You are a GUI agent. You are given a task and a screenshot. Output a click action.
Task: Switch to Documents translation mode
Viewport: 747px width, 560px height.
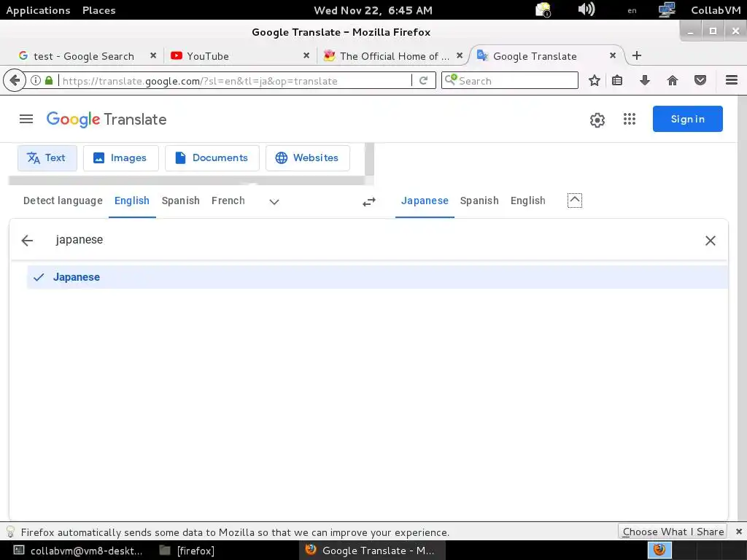pyautogui.click(x=212, y=157)
